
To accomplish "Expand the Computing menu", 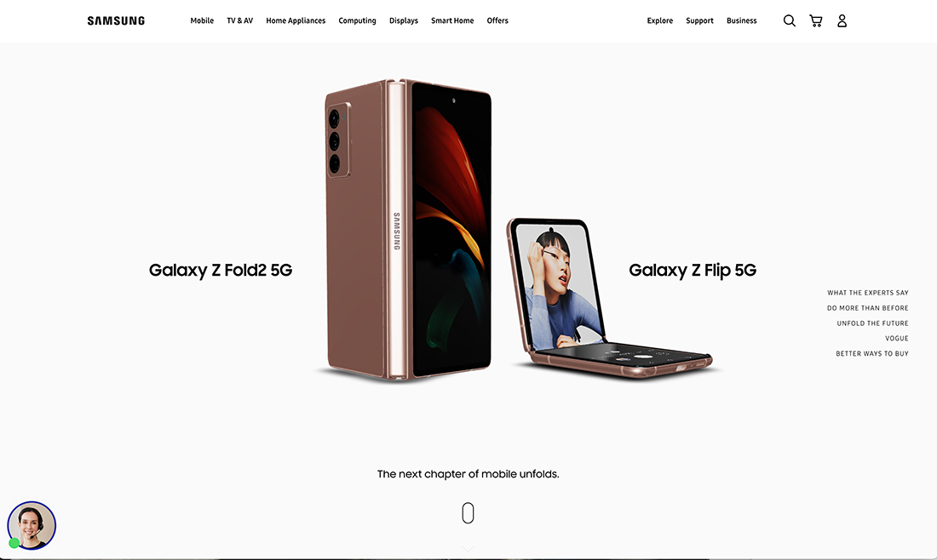I will [358, 21].
